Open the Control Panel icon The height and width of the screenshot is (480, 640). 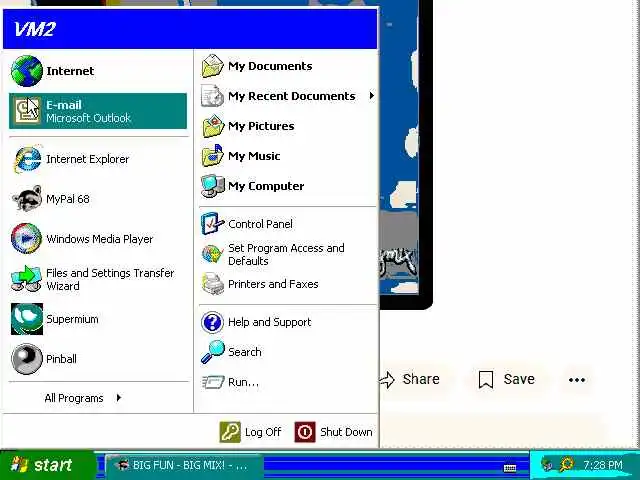coord(213,224)
